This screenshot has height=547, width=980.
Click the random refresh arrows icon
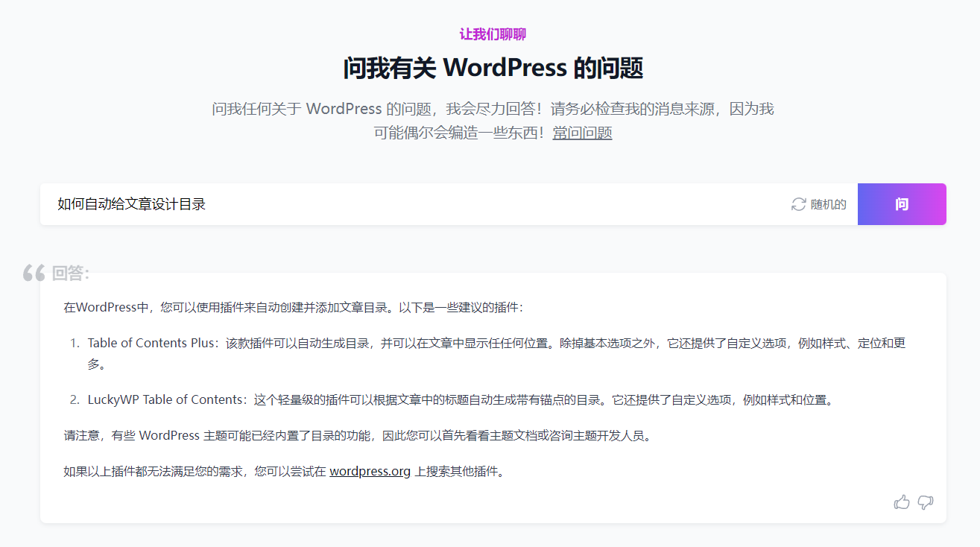tap(799, 204)
